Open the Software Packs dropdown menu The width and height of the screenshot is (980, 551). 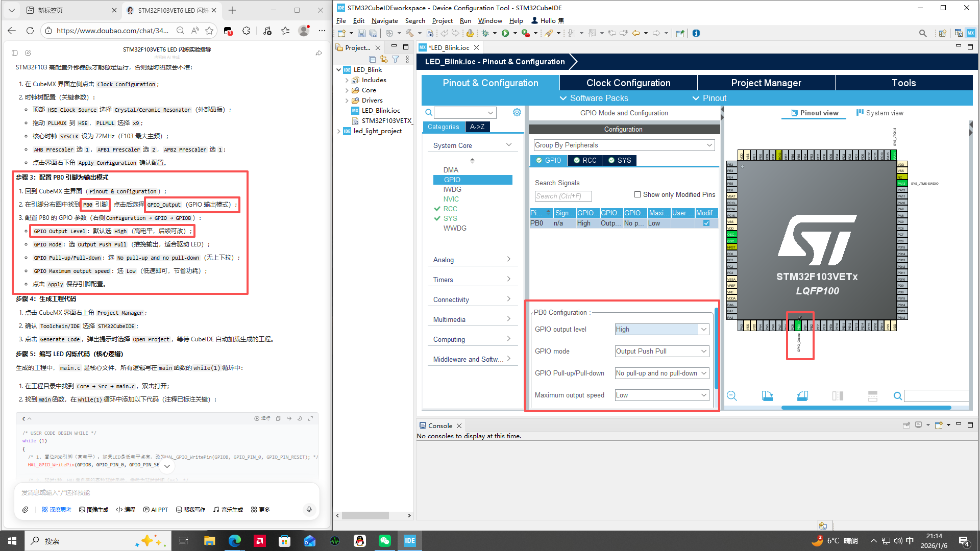click(x=594, y=98)
